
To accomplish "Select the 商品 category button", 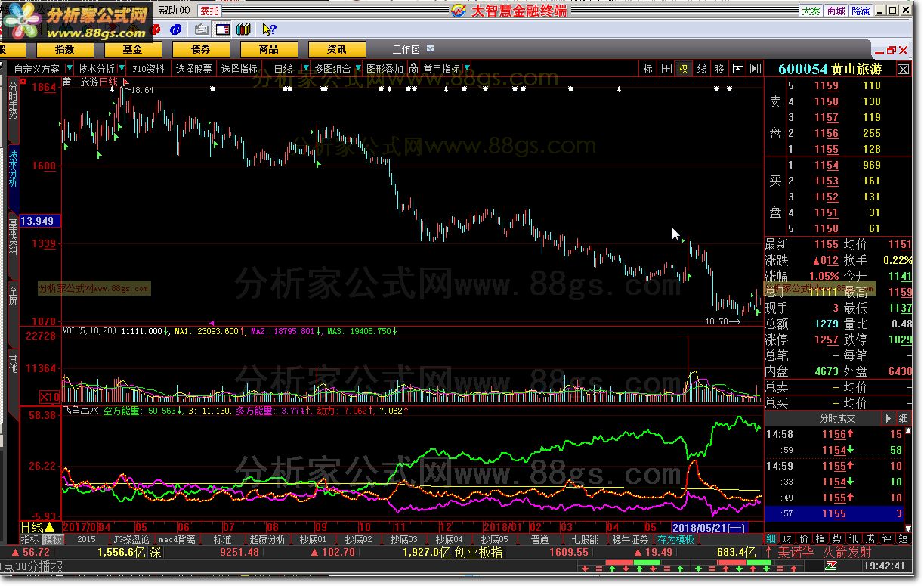I will point(269,49).
